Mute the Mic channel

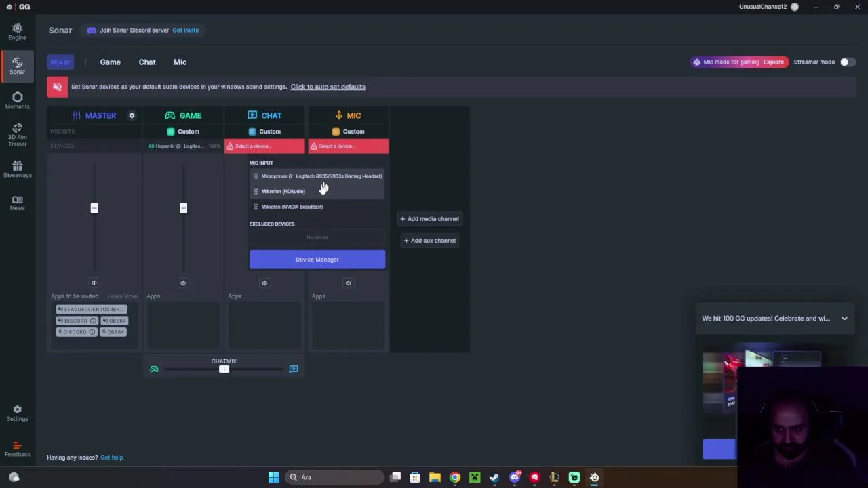point(349,283)
